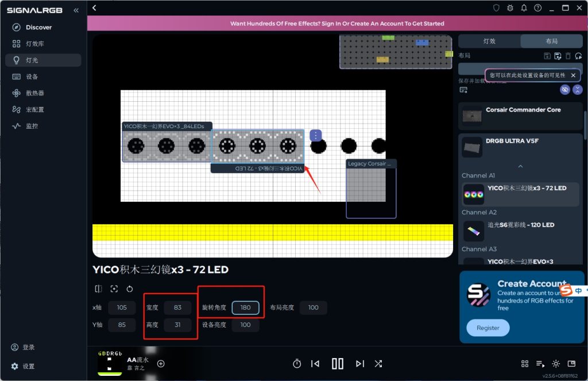
Task: Click the reset layout icon
Action: (579, 56)
